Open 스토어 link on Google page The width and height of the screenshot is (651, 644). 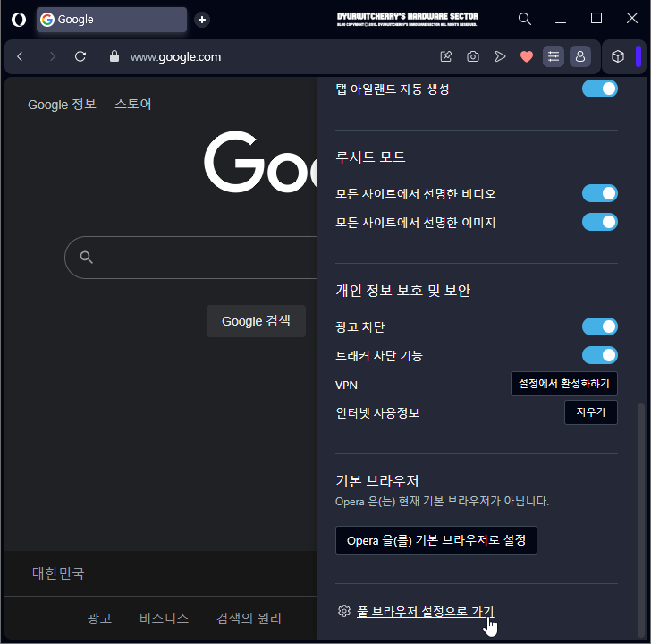(x=133, y=104)
